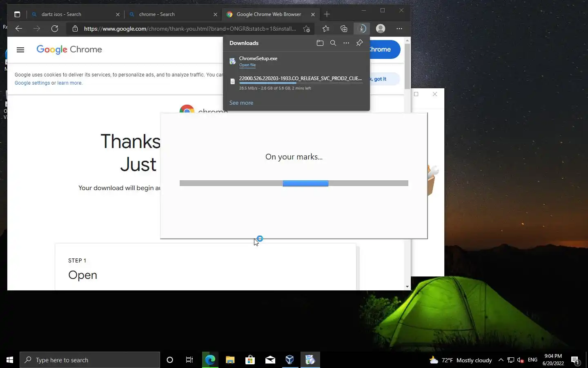The height and width of the screenshot is (368, 588).
Task: Click the Google Chrome logo
Action: click(69, 49)
